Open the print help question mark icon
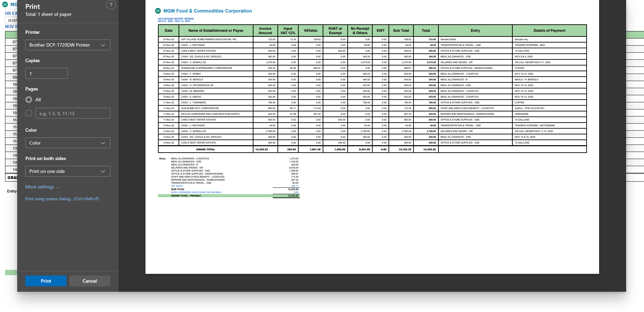This screenshot has width=644, height=312. [111, 5]
